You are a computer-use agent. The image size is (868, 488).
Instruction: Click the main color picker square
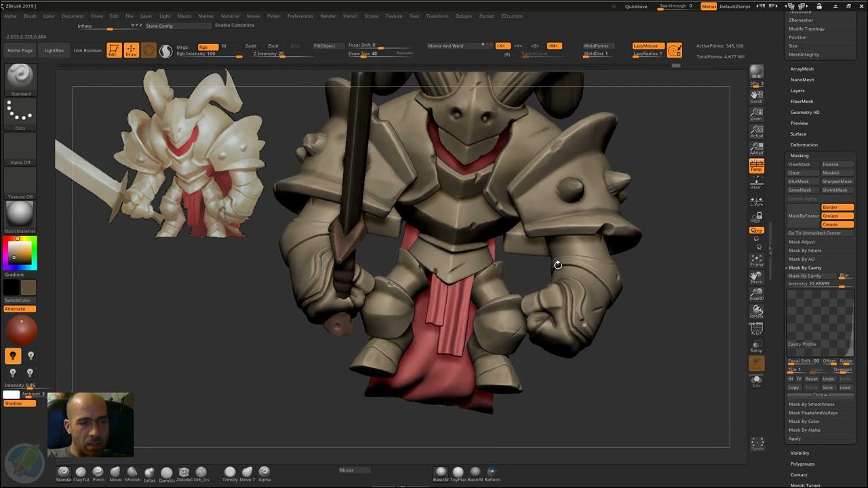click(x=20, y=253)
